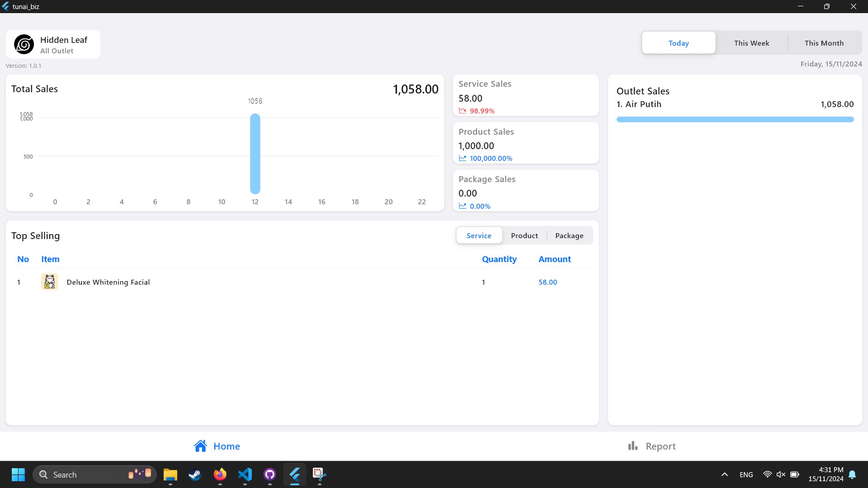Open Visual Studio Code from taskbar

[x=245, y=474]
